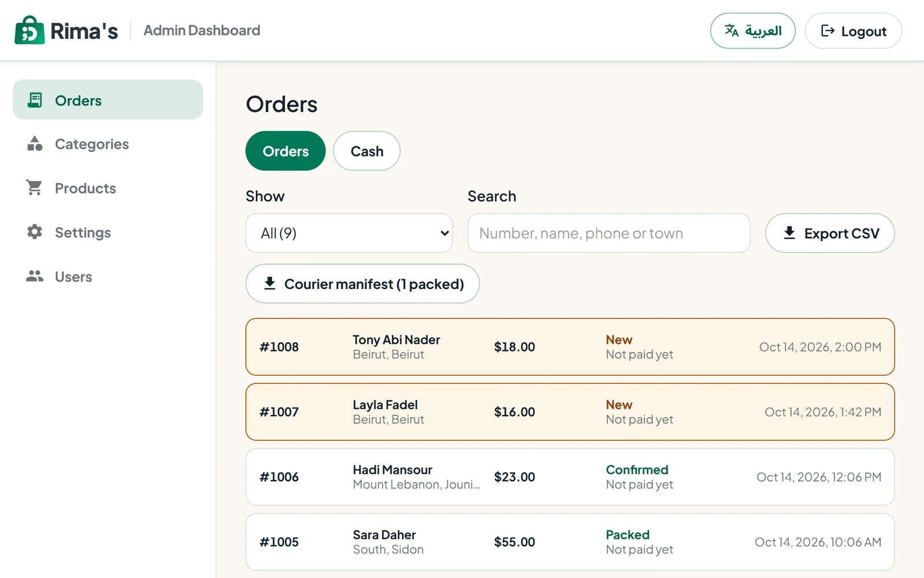Screen dimensions: 924x578
Task: Click the download icon on Export CSV
Action: (789, 233)
